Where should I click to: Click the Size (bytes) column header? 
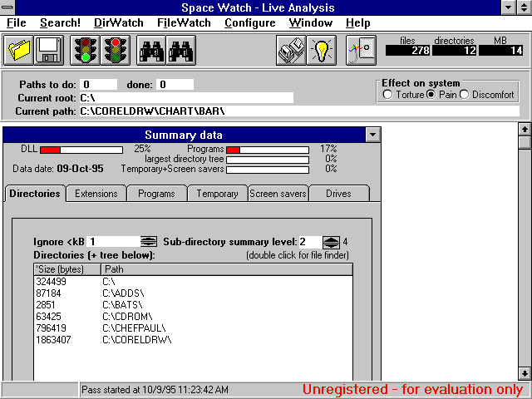pos(67,269)
